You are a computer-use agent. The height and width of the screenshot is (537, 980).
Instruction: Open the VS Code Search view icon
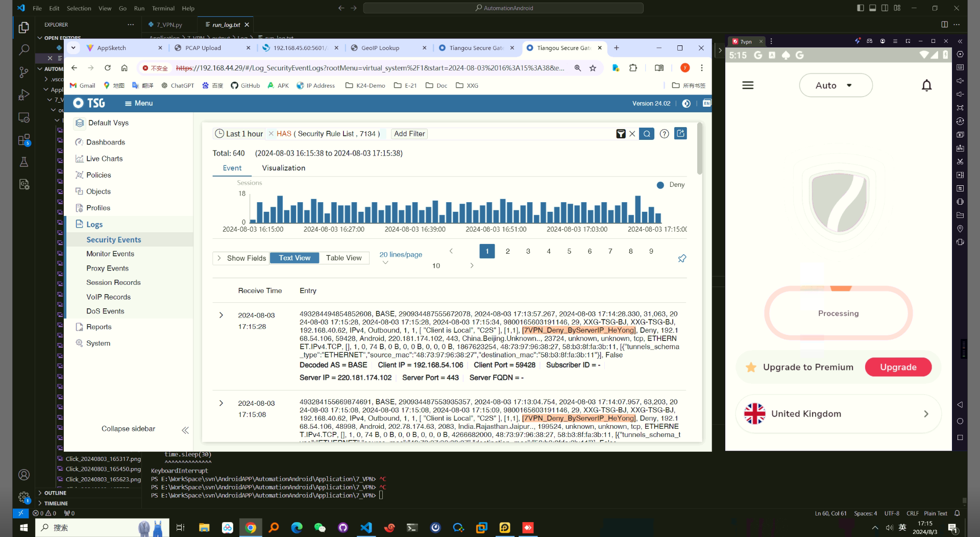pos(23,50)
